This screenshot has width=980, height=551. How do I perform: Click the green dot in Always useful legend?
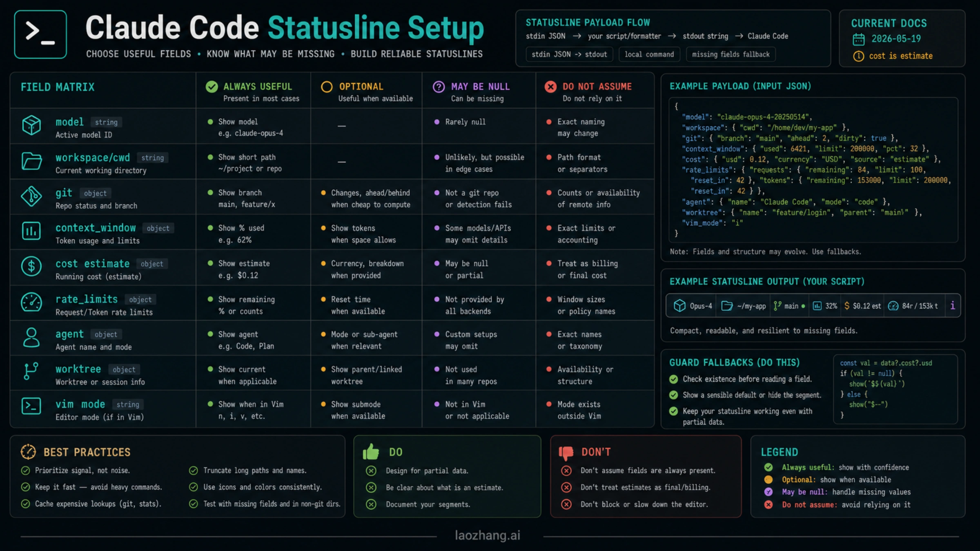768,467
